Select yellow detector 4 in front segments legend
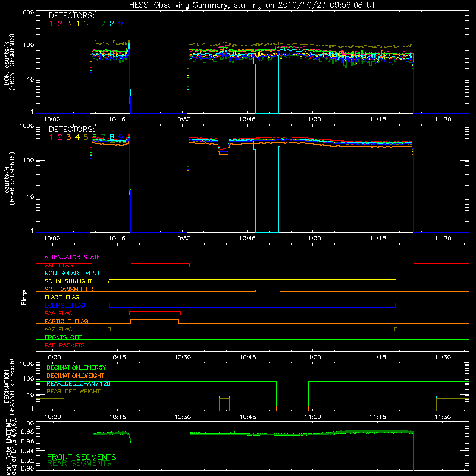 77,24
